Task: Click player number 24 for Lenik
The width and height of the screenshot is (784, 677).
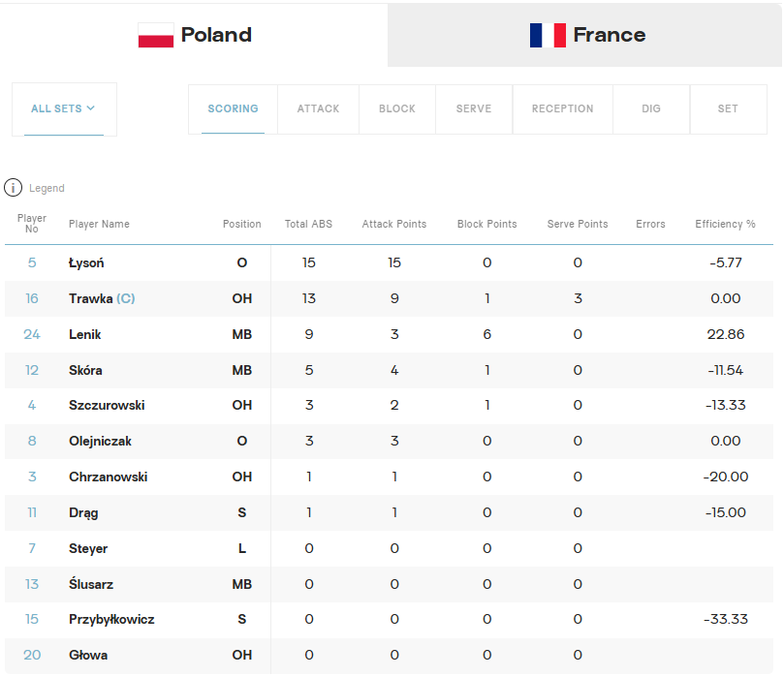Action: 32,334
